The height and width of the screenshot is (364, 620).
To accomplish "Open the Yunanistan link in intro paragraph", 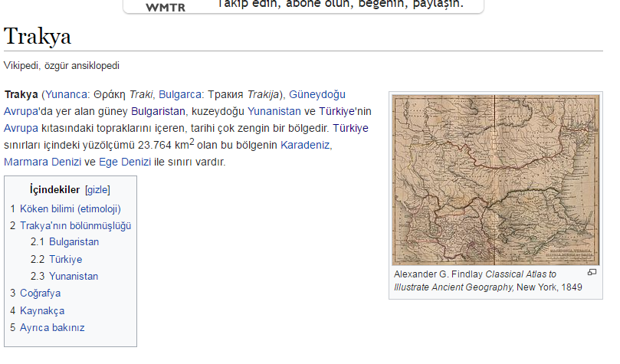I will [274, 111].
